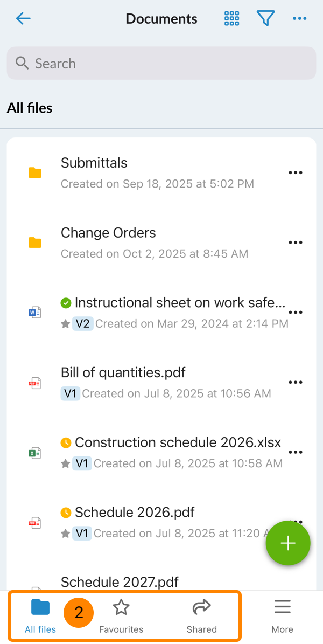
Task: Show options for Bill of quantities.pdf
Action: 296,382
